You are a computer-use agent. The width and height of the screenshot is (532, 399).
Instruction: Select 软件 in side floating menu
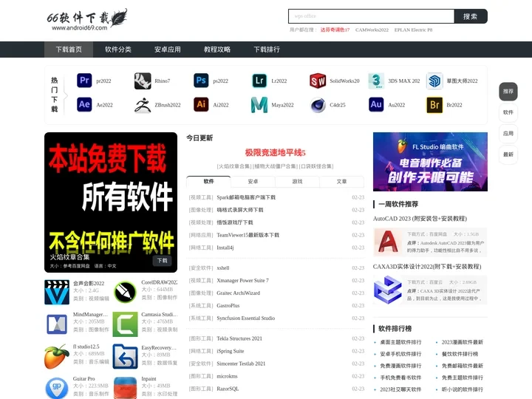[508, 112]
